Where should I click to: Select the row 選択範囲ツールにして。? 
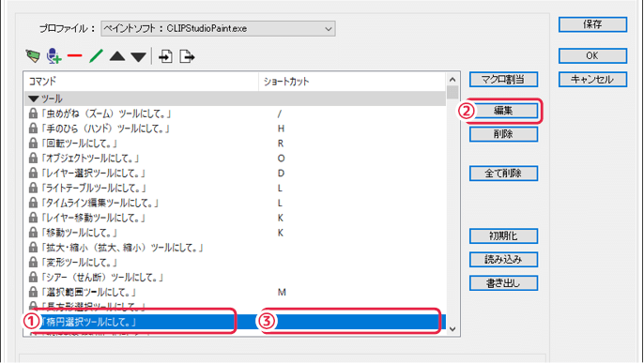click(235, 292)
